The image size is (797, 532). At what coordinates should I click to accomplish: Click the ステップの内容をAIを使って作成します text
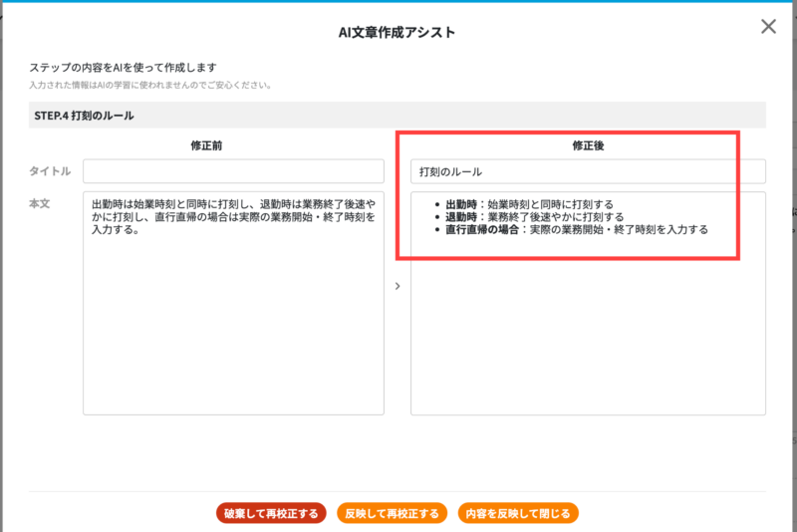tap(123, 68)
